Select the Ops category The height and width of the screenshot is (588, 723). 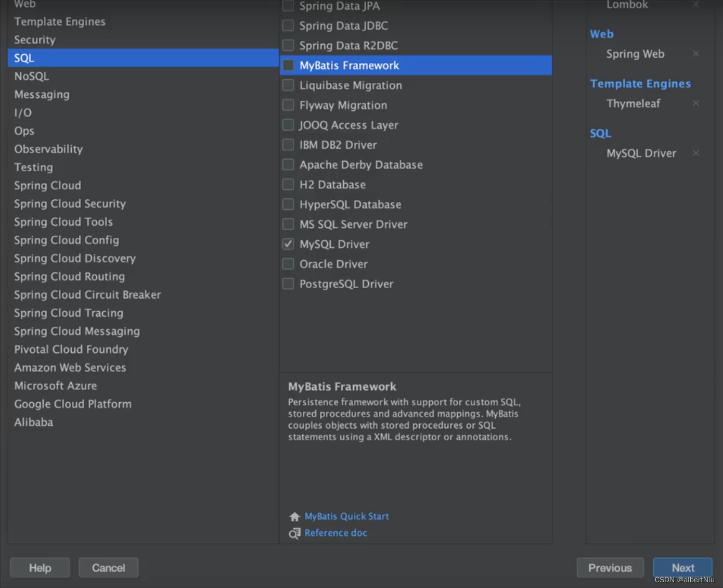(143, 131)
